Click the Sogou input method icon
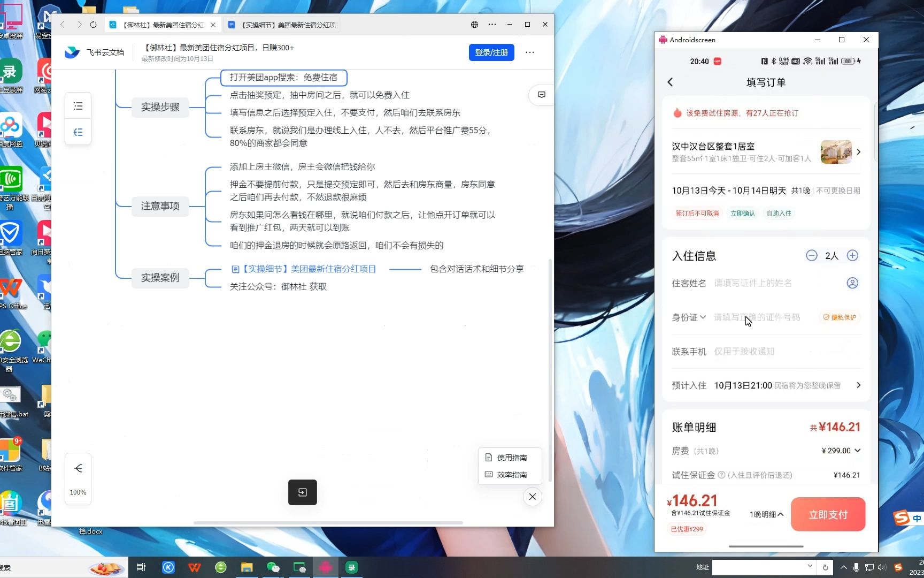Image resolution: width=924 pixels, height=578 pixels. (902, 518)
